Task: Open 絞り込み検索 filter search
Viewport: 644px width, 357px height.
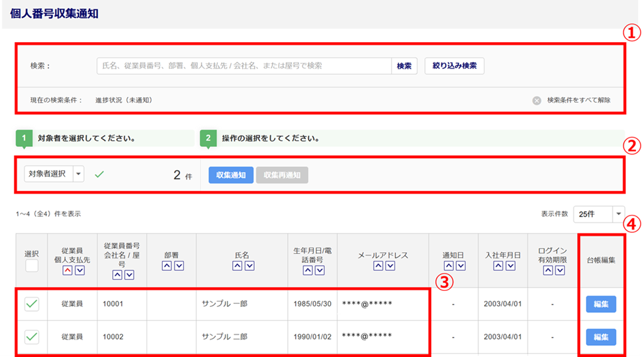Action: point(454,66)
